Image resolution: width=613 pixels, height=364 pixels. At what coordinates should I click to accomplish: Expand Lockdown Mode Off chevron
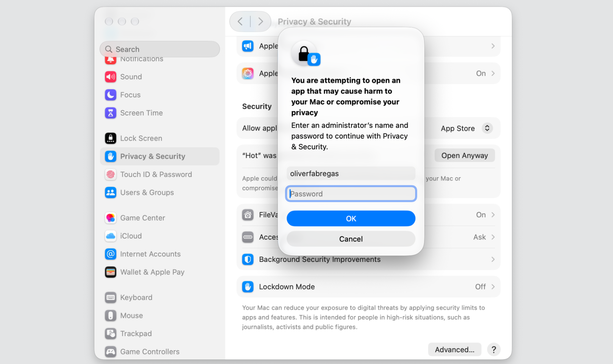pos(493,287)
